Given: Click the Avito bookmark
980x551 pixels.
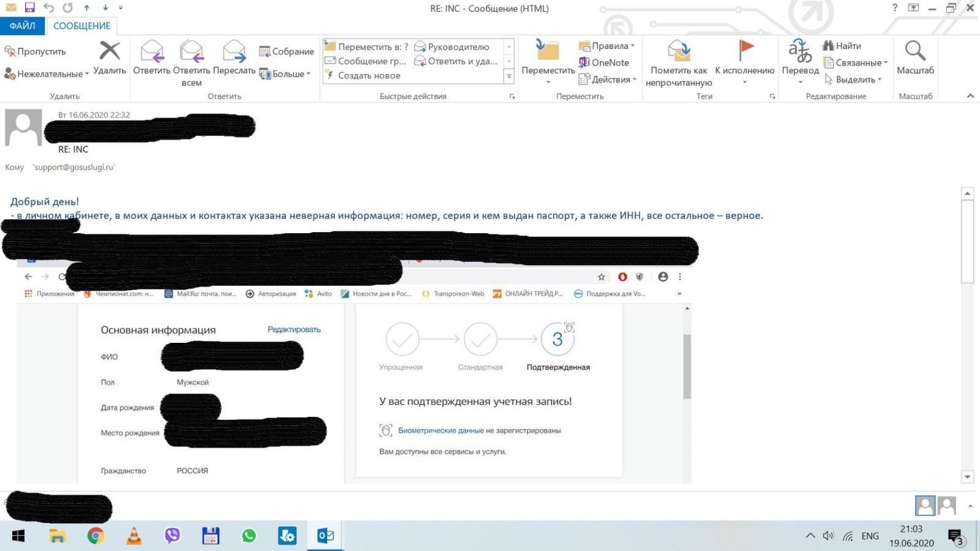Looking at the screenshot, I should click(318, 294).
